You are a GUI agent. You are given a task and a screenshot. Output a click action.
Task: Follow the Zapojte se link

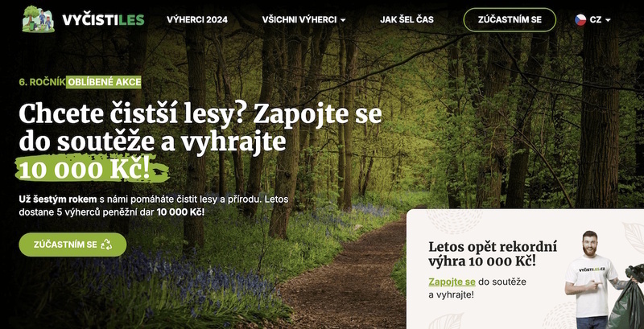coord(452,282)
